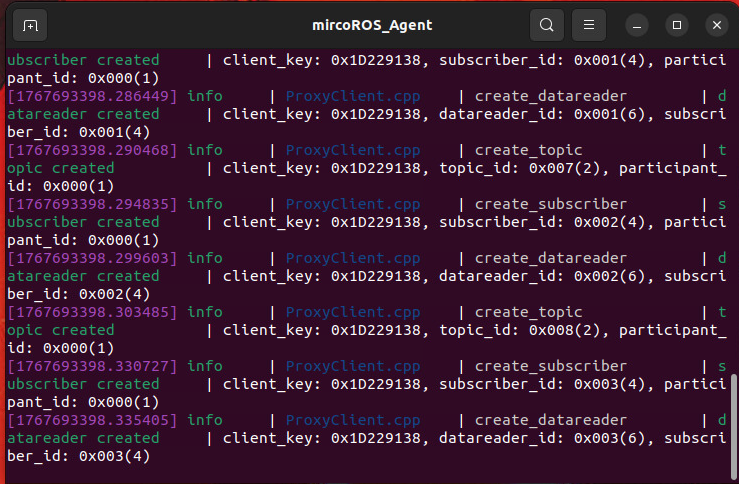This screenshot has width=739, height=484.
Task: Click datareader_id 0x003(6) log line
Action: (x=542, y=438)
